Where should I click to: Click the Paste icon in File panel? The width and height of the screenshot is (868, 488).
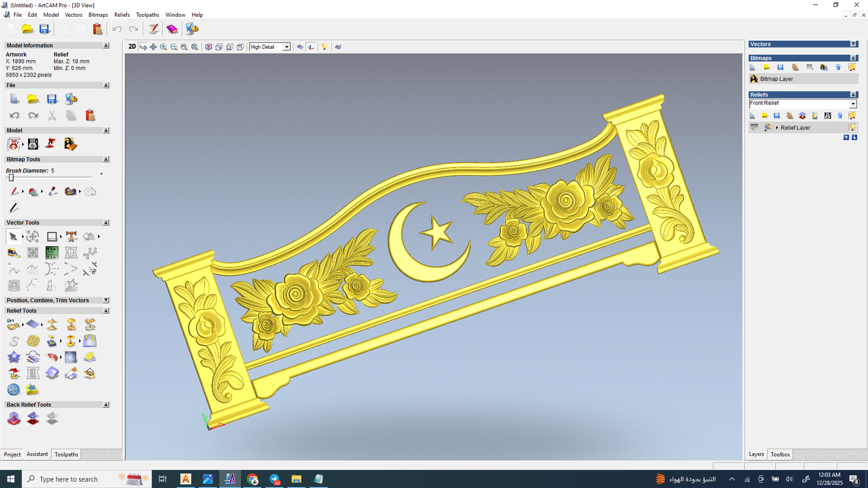[x=90, y=115]
